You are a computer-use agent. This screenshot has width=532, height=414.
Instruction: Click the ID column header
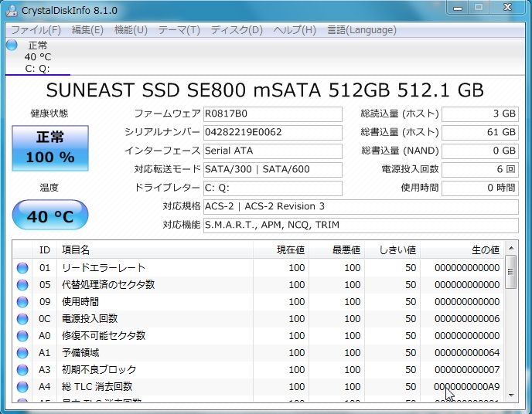coord(44,250)
